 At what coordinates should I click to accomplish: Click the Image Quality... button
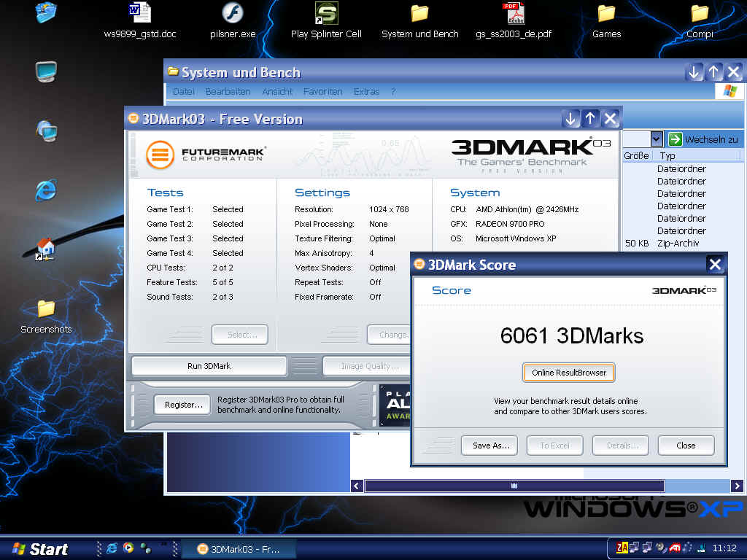[x=367, y=366]
